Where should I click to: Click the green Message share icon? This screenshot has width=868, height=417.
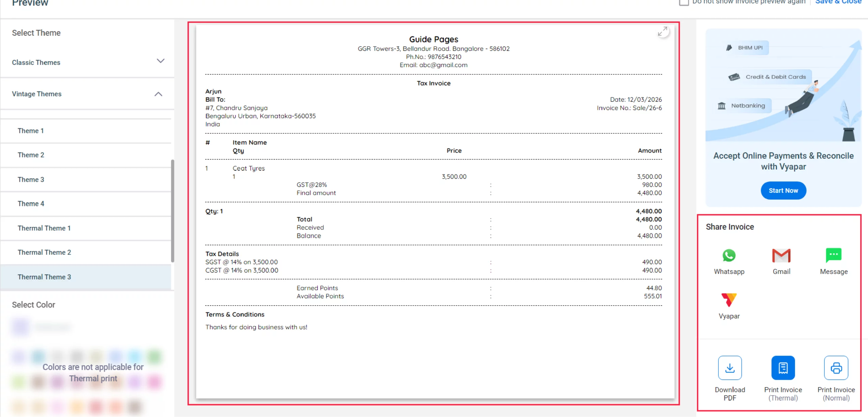point(833,256)
